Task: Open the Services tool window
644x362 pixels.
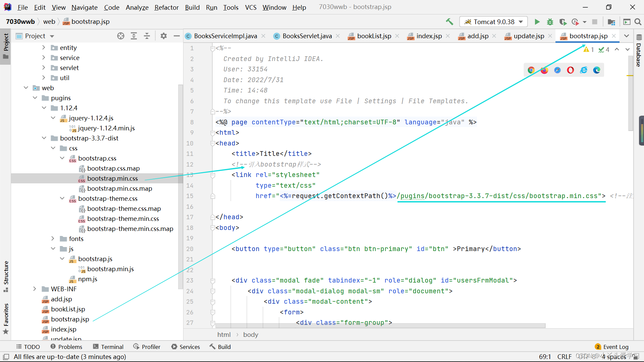Action: click(x=185, y=347)
